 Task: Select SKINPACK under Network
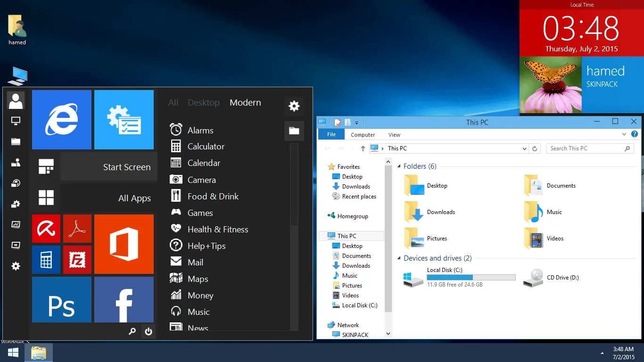point(351,335)
